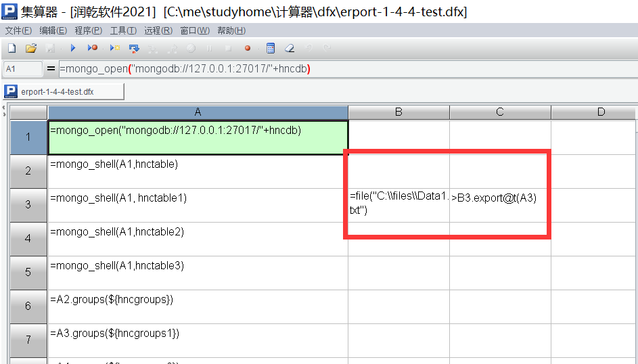Start debug run icon with red dot
Viewport: 638px width, 364px height.
coord(93,48)
